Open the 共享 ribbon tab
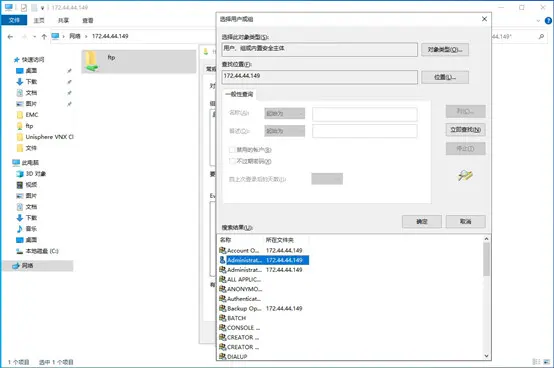This screenshot has height=368, width=554. [x=63, y=20]
